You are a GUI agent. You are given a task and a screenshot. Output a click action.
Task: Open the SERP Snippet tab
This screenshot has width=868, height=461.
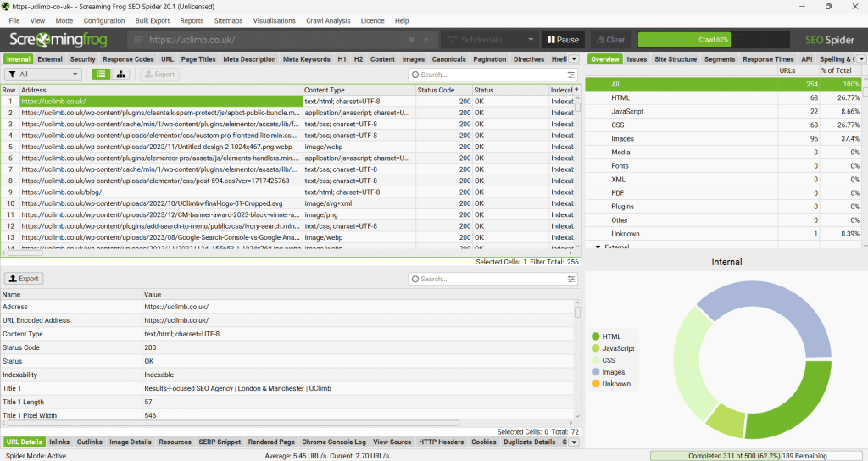click(219, 442)
